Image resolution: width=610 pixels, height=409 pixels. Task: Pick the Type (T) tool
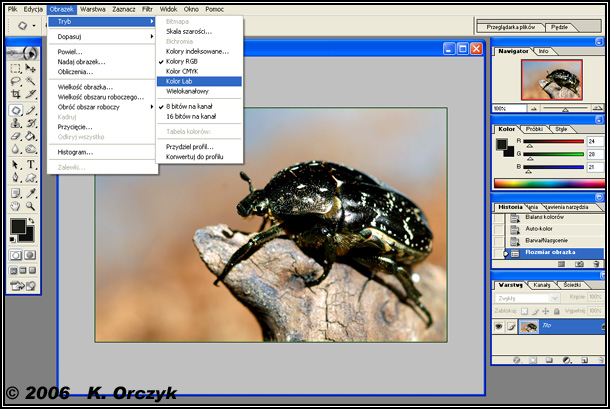coord(31,165)
